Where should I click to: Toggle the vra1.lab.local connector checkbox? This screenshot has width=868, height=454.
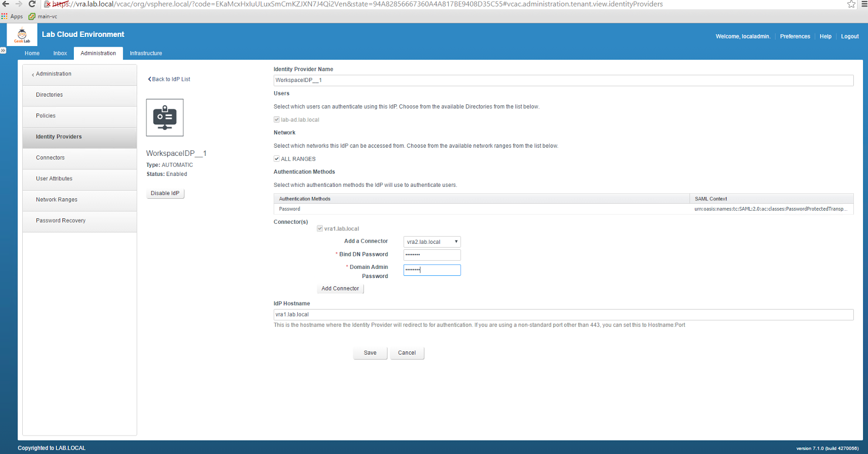coord(320,229)
